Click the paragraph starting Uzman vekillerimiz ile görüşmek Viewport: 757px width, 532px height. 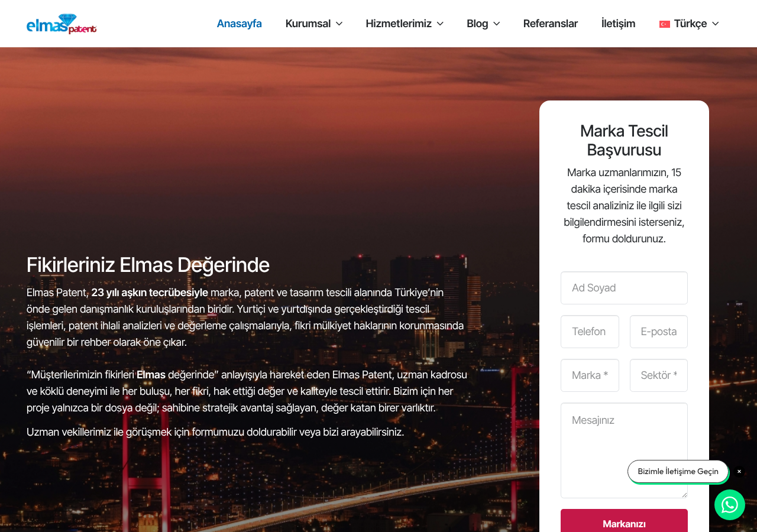215,432
